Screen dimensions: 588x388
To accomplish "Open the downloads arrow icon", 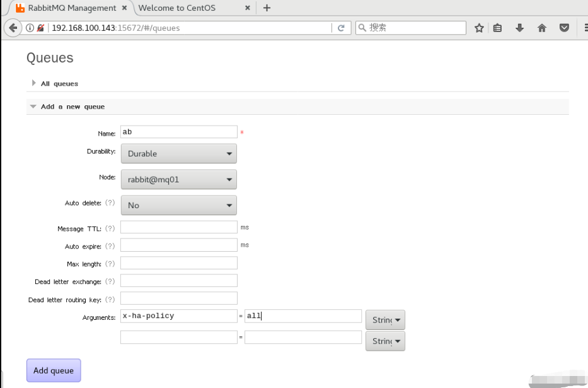I will [x=519, y=28].
